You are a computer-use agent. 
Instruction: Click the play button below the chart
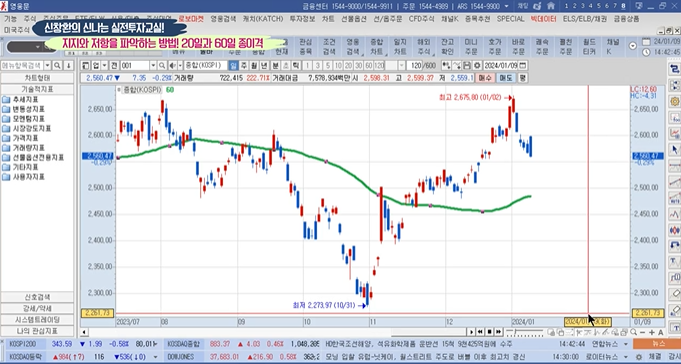click(x=471, y=332)
